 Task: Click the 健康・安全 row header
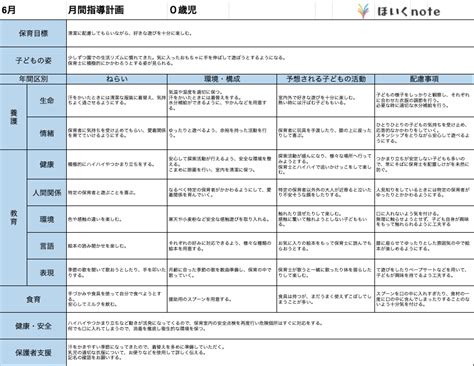point(33,326)
